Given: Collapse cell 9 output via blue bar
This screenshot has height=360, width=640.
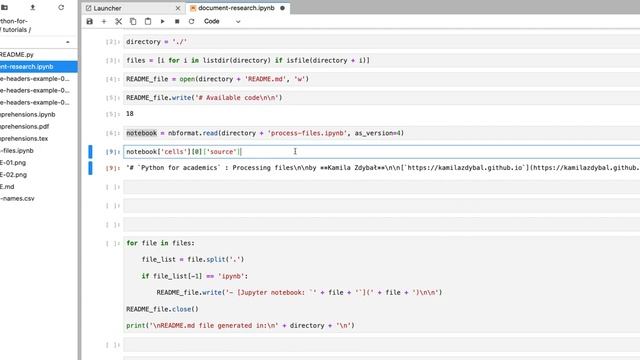Looking at the screenshot, I should pyautogui.click(x=90, y=168).
